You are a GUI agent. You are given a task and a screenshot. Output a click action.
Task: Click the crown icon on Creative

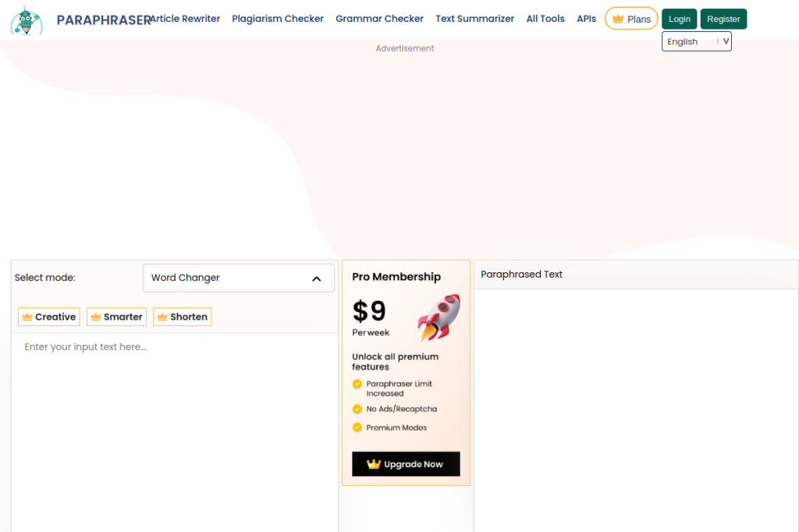tap(27, 317)
